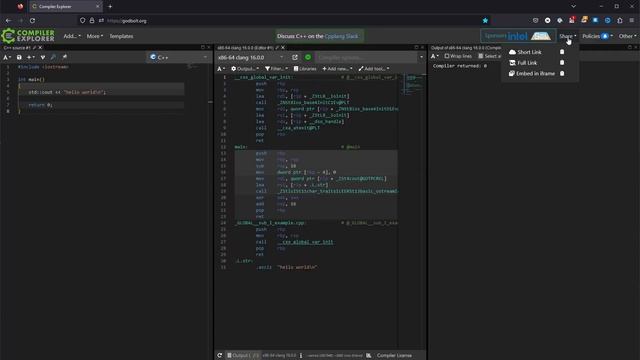Viewport: 640px width, 360px height.
Task: Maximize the source editor pane
Action: point(203,47)
